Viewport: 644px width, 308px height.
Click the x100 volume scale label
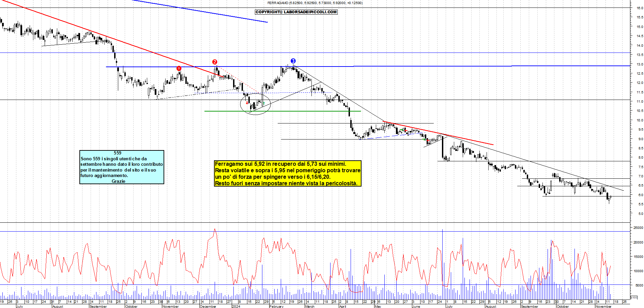[634, 297]
